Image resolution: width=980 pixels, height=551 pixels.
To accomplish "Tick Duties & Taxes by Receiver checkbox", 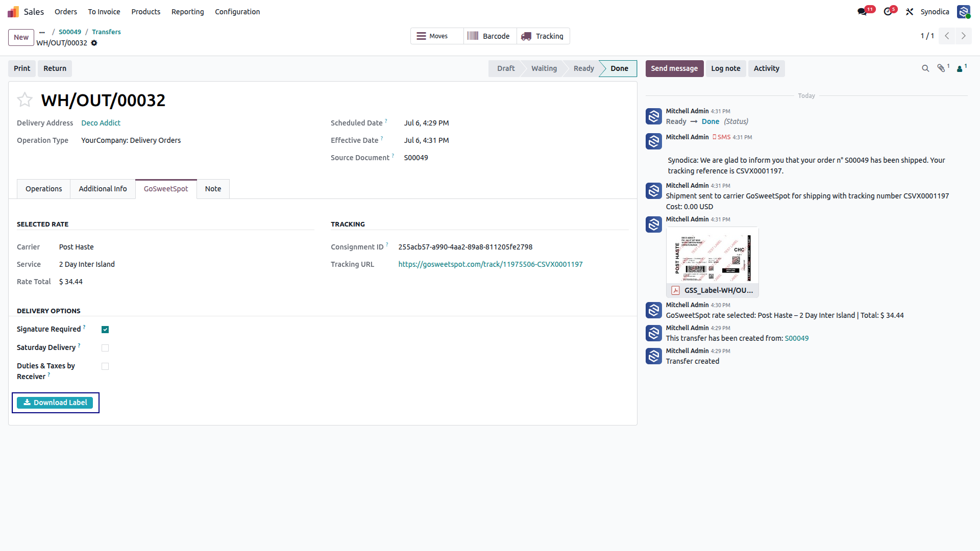I will coord(105,366).
